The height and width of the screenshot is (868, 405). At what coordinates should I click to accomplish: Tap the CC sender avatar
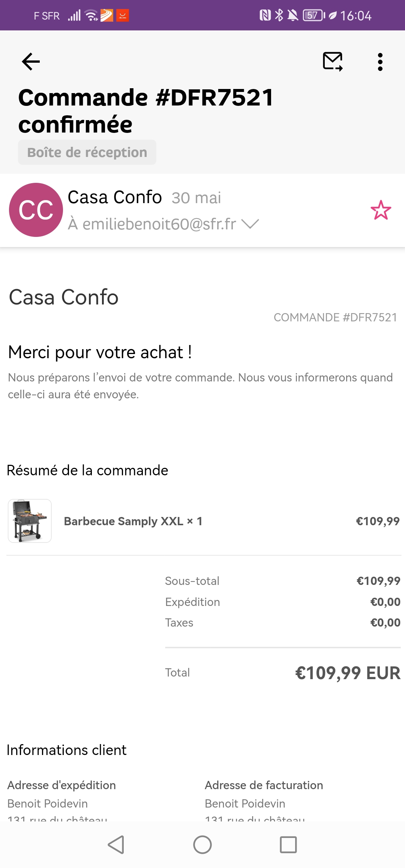point(36,210)
